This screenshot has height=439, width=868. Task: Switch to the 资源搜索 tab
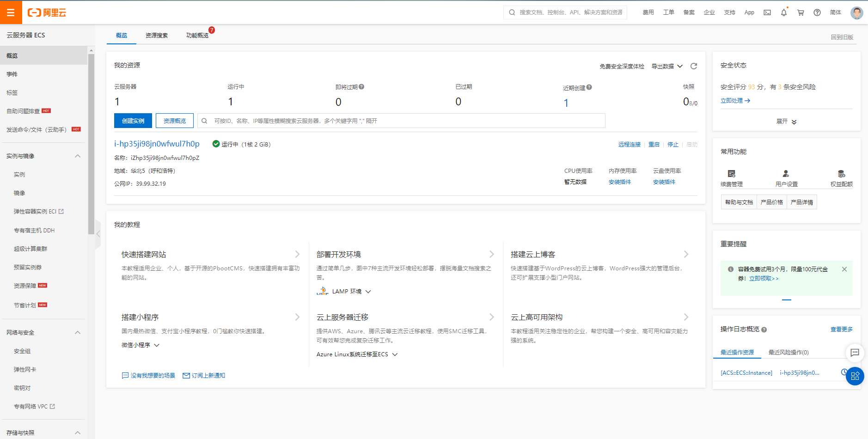(157, 35)
